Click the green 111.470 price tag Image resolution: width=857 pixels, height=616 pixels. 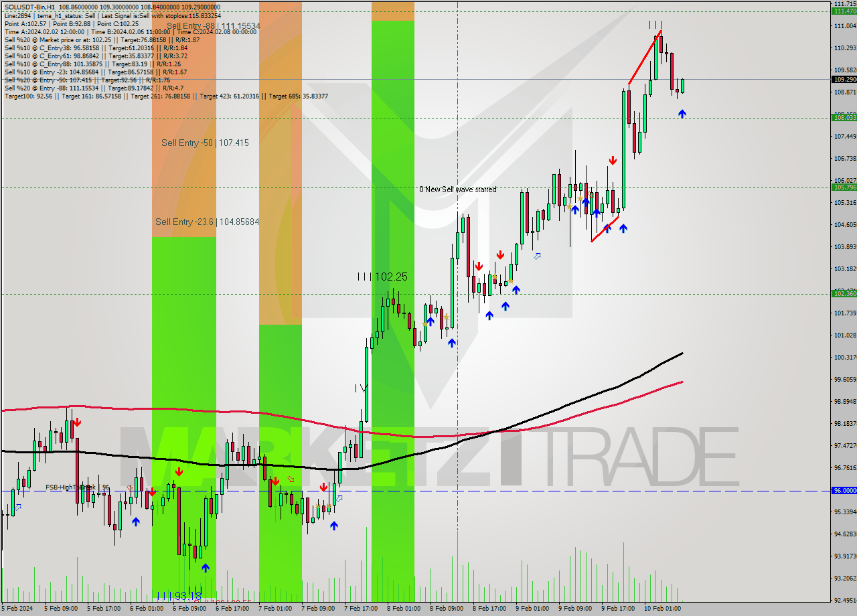844,11
